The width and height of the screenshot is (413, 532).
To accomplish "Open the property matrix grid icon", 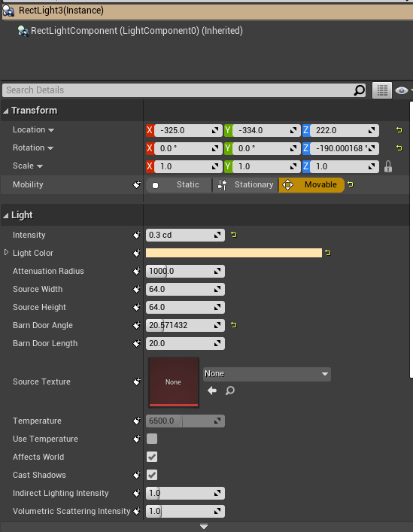I will pos(382,90).
